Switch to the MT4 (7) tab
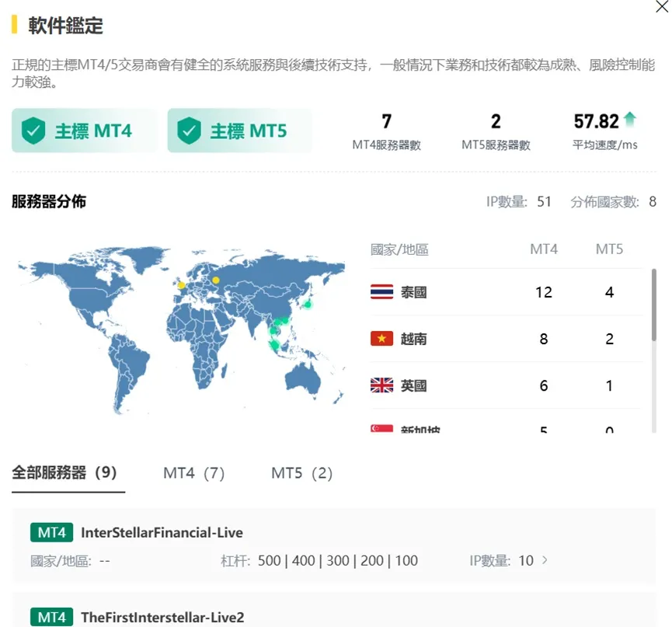The height and width of the screenshot is (627, 672). pyautogui.click(x=193, y=473)
